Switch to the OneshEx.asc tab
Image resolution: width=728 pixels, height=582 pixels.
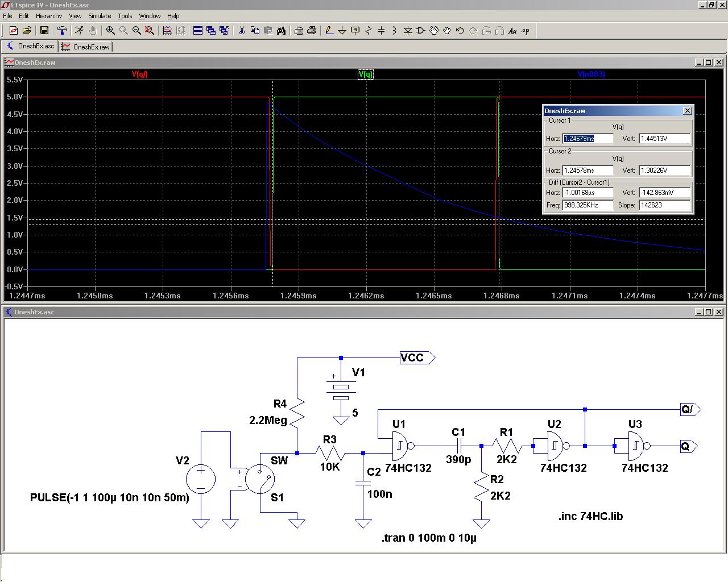[x=31, y=46]
